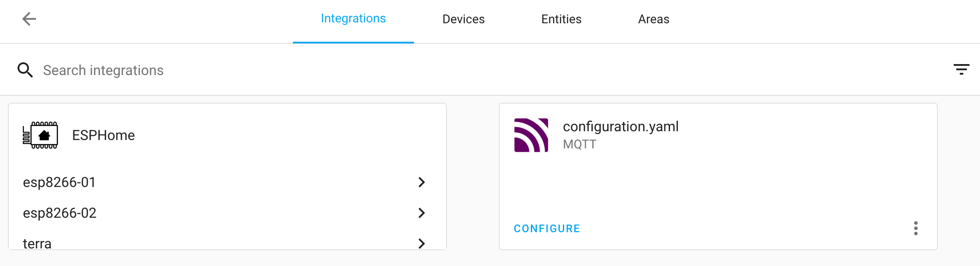980x266 pixels.
Task: Open the Entities tab
Action: (x=561, y=19)
